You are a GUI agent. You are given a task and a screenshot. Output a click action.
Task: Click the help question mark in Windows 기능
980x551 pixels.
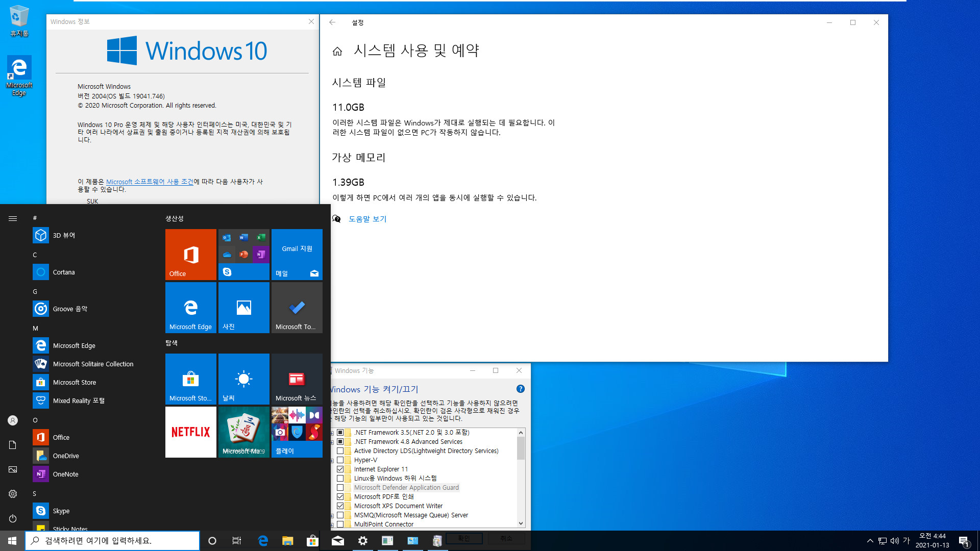click(521, 389)
